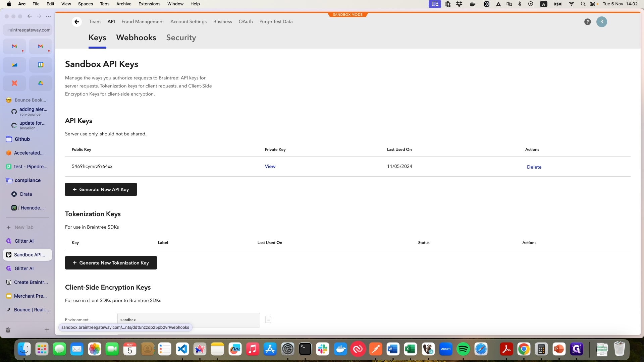Select the Keys tab
This screenshot has height=362, width=644.
pyautogui.click(x=97, y=38)
